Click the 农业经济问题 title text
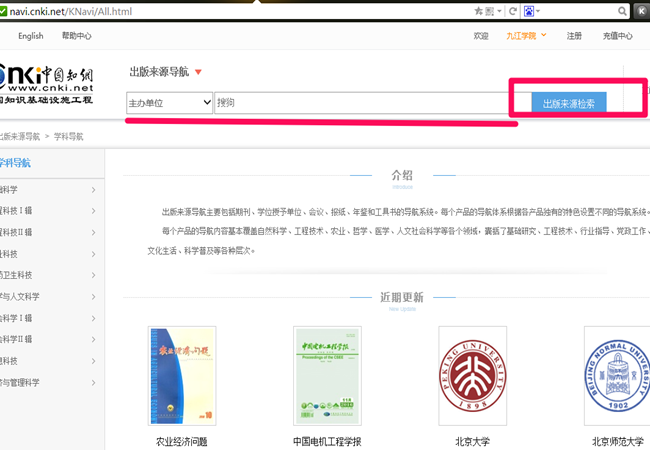The width and height of the screenshot is (650, 450). pos(182,442)
